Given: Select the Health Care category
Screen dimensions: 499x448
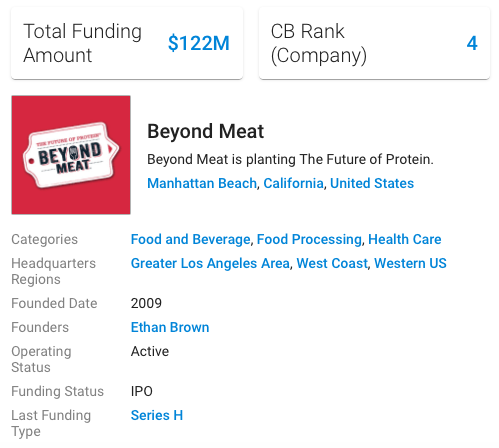Looking at the screenshot, I should [405, 239].
